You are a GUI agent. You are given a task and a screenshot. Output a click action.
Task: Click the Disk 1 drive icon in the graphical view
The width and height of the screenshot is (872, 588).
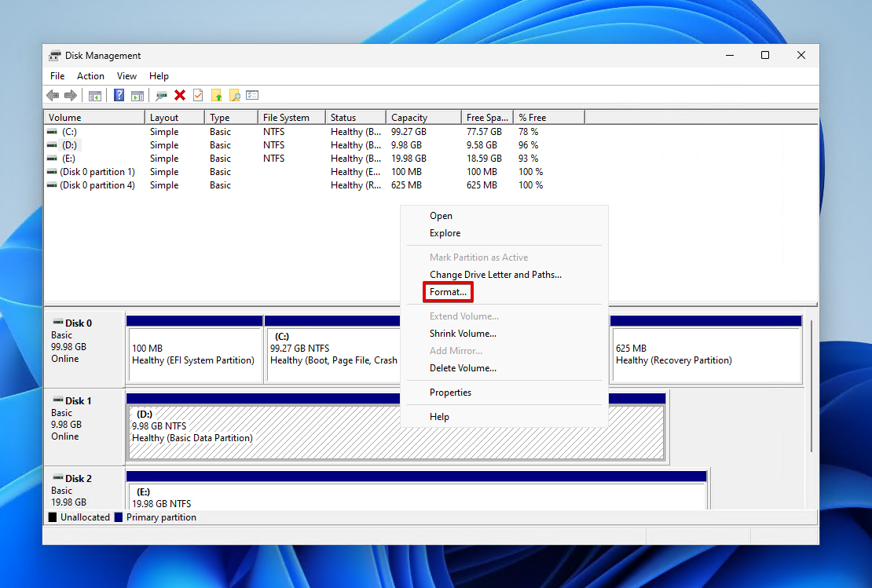(57, 400)
